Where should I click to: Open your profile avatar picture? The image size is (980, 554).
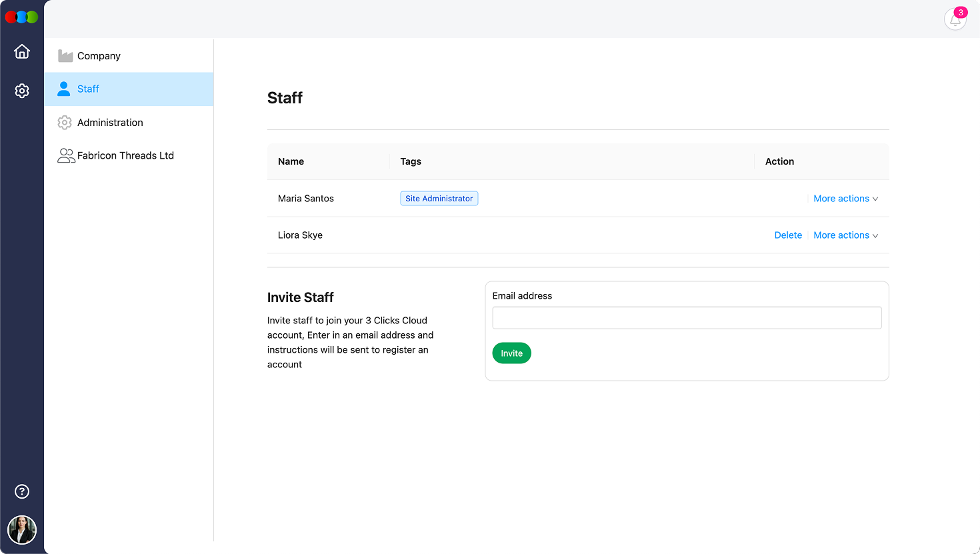[x=22, y=530]
